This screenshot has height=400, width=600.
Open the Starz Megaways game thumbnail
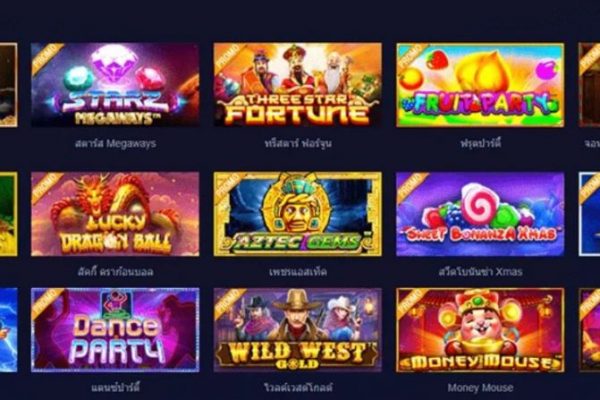[x=115, y=85]
